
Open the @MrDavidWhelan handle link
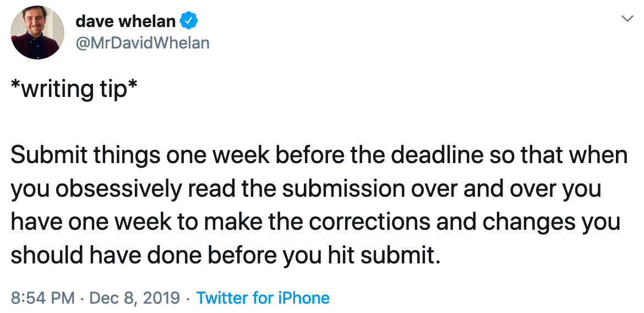tap(142, 42)
